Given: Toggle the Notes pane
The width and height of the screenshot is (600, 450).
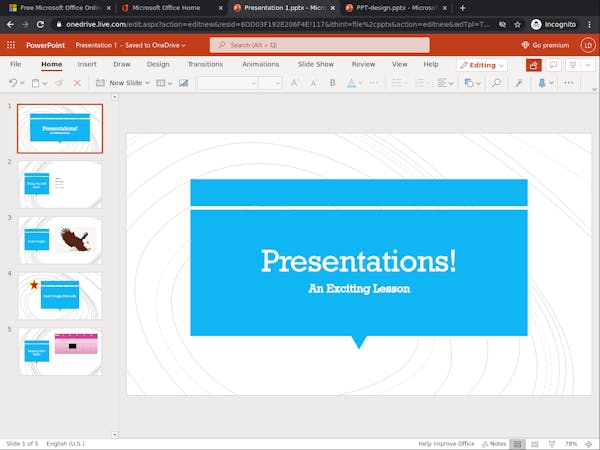Looking at the screenshot, I should coord(494,444).
